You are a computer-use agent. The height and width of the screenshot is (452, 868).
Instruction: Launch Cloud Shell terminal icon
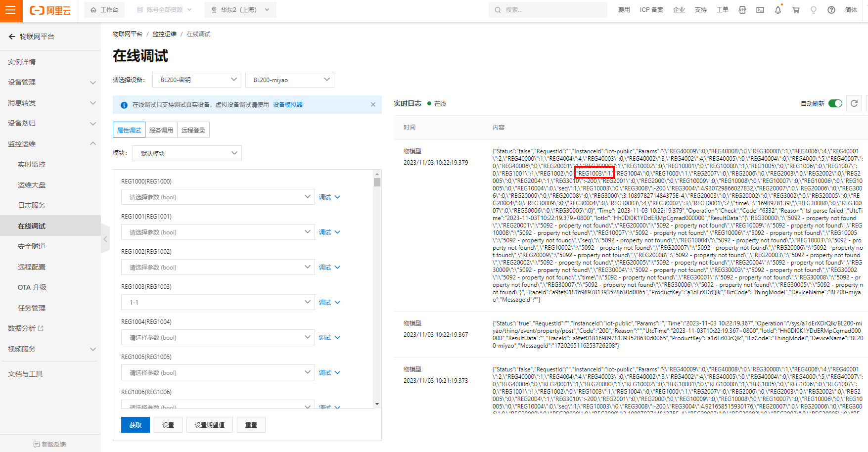click(760, 10)
